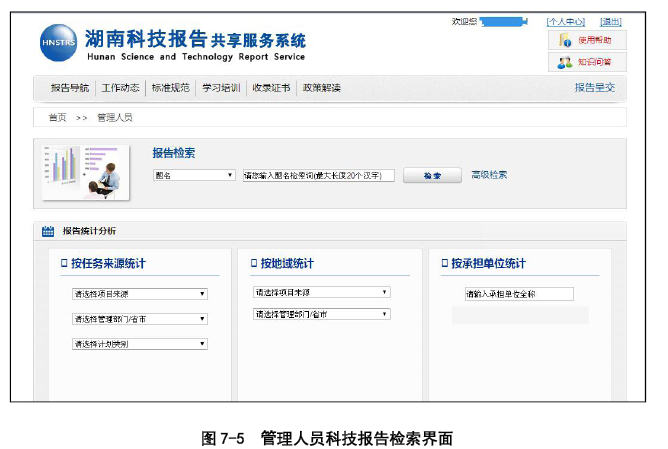Click the calendar icon beside 报告统计分析
Screen dimensions: 668x449
tap(48, 231)
